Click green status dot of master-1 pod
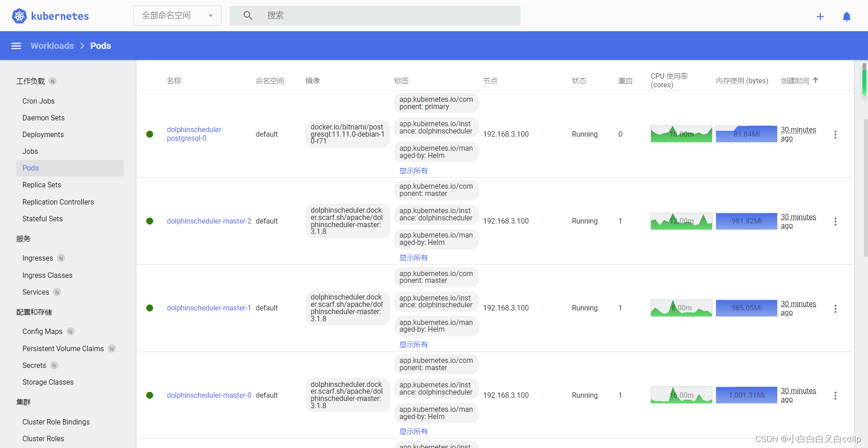This screenshot has height=448, width=868. click(x=150, y=308)
